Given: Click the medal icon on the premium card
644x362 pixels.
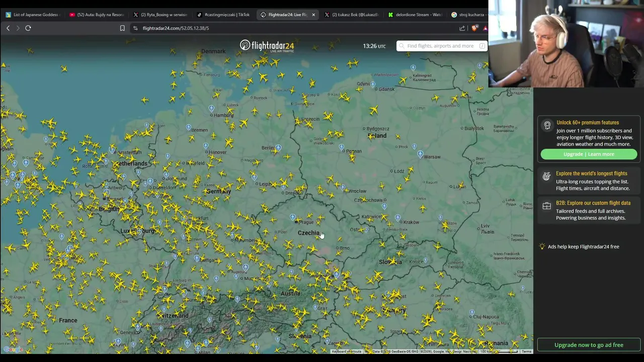Looking at the screenshot, I should point(547,126).
